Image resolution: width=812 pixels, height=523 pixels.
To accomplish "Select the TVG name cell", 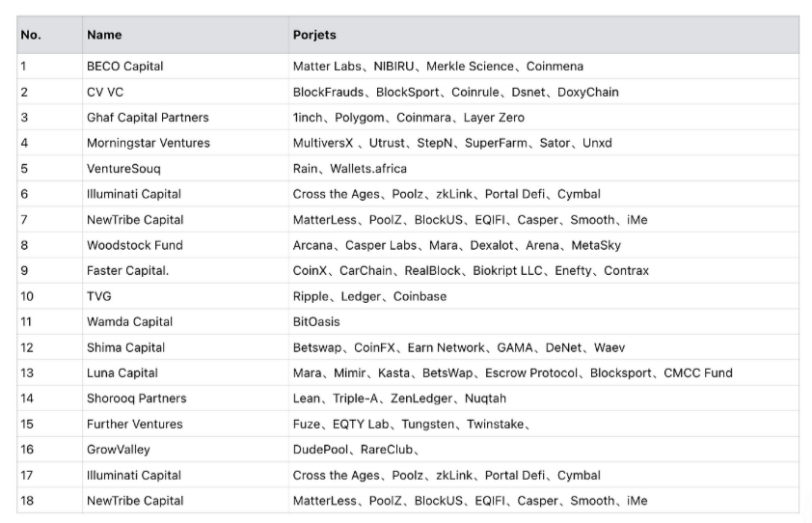I will 99,296.
